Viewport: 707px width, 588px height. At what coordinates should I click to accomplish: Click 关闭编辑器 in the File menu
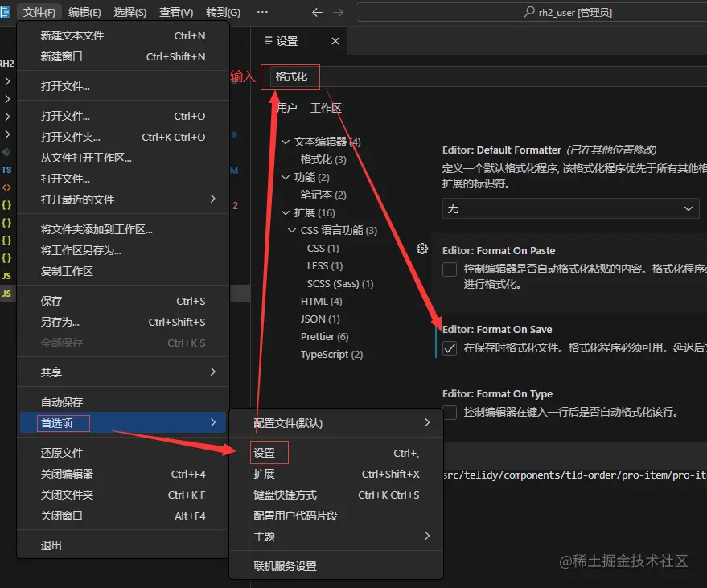(122, 474)
